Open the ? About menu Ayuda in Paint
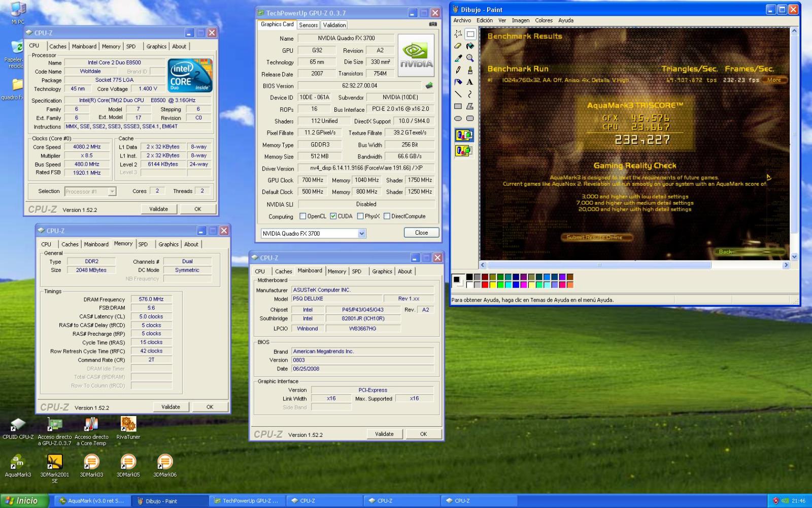 tap(566, 20)
